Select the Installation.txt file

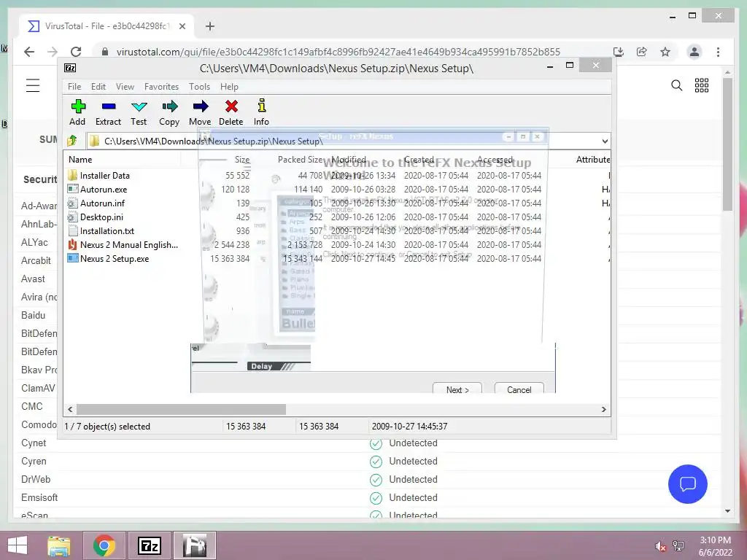[x=107, y=231]
